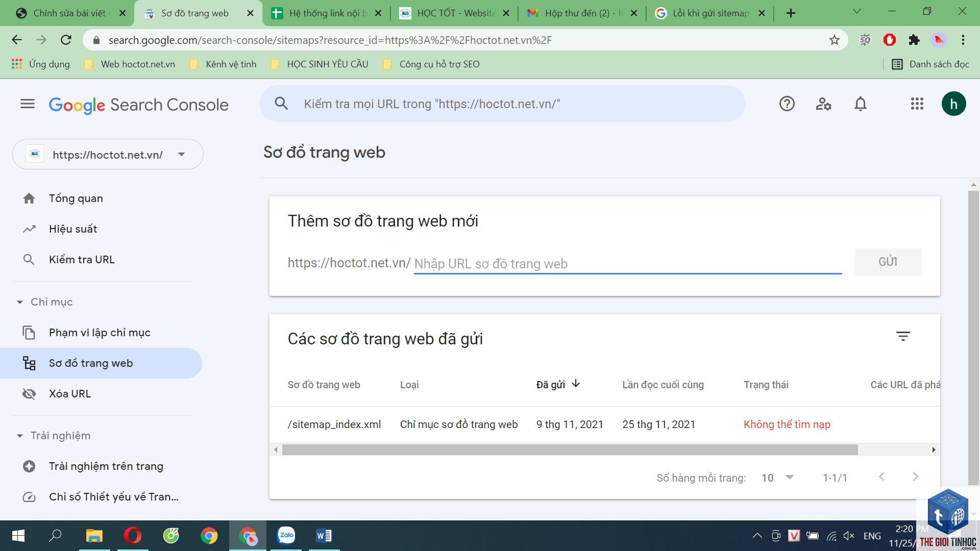The width and height of the screenshot is (980, 551).
Task: Go back to previous page
Action: tap(17, 40)
